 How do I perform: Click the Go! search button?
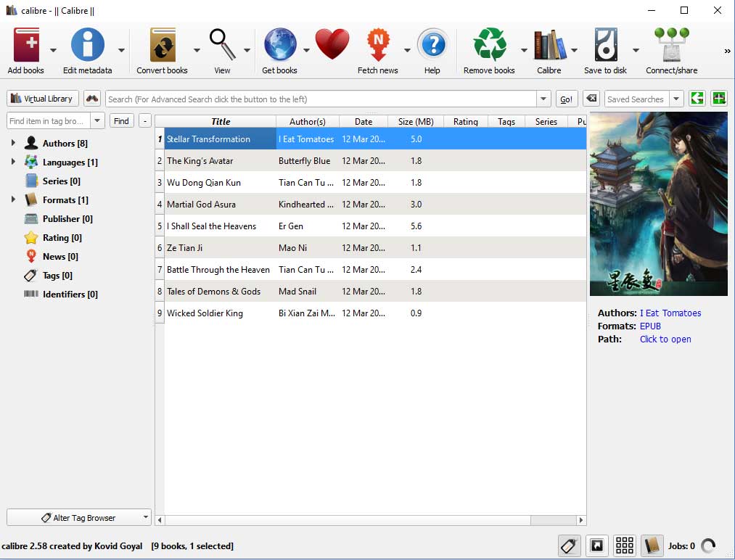566,99
